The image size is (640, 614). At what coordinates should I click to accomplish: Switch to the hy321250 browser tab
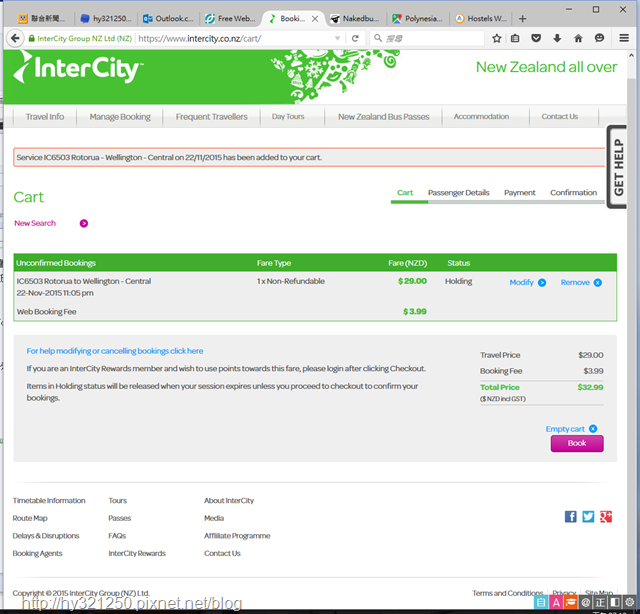click(x=106, y=19)
